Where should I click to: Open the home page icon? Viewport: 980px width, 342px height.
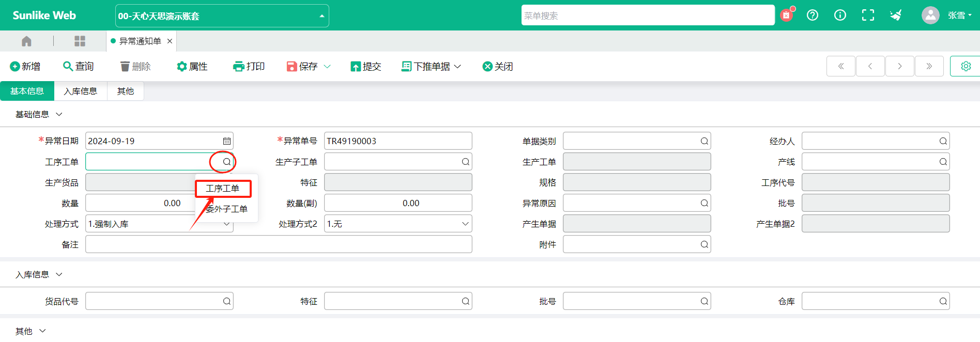pos(26,41)
